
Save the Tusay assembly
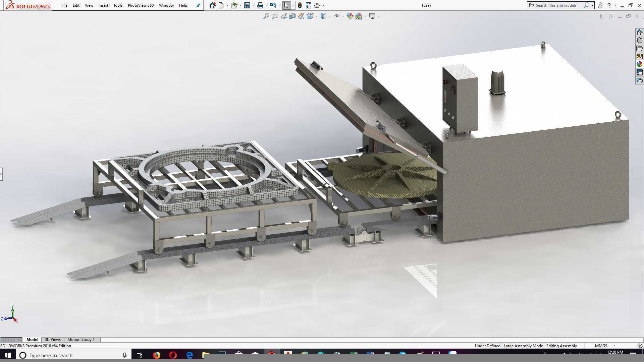(247, 5)
